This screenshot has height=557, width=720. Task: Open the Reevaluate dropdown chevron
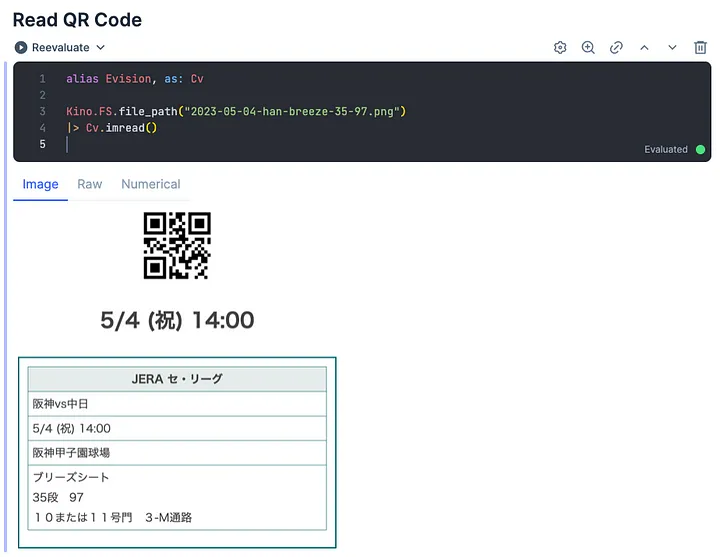tap(101, 47)
